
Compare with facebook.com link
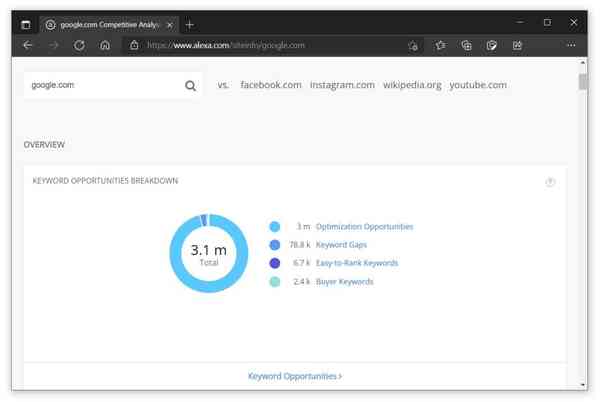[x=271, y=85]
